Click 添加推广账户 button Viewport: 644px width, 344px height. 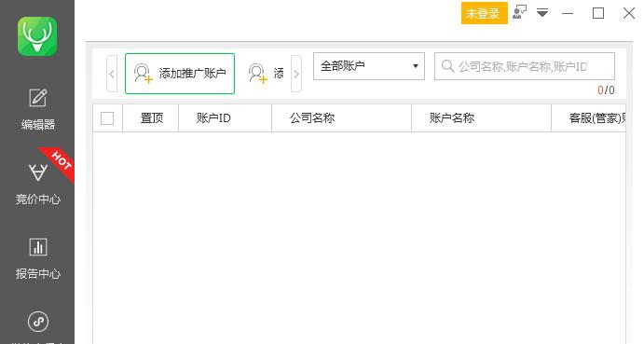[180, 74]
